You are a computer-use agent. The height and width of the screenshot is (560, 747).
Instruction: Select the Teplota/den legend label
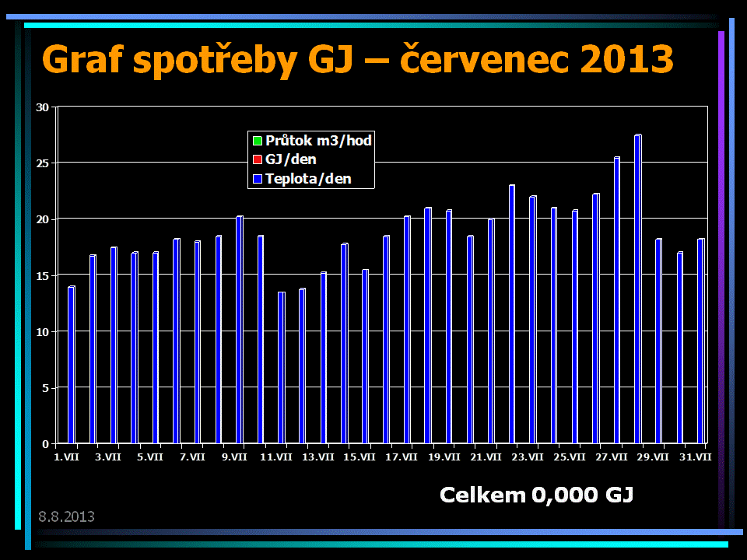(308, 178)
